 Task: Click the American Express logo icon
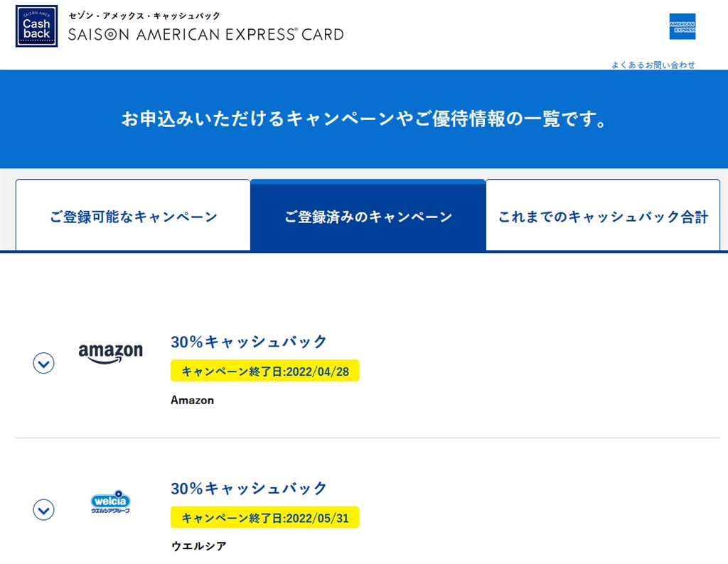click(x=682, y=26)
